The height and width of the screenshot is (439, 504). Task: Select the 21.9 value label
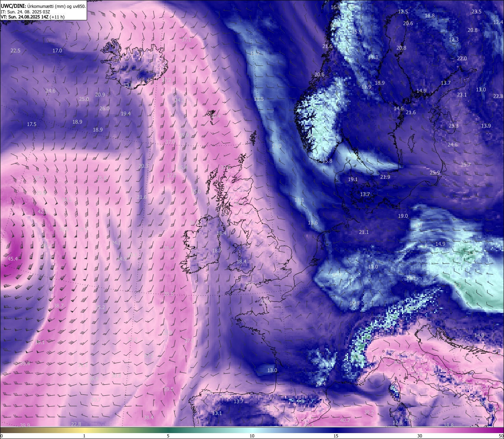(385, 177)
